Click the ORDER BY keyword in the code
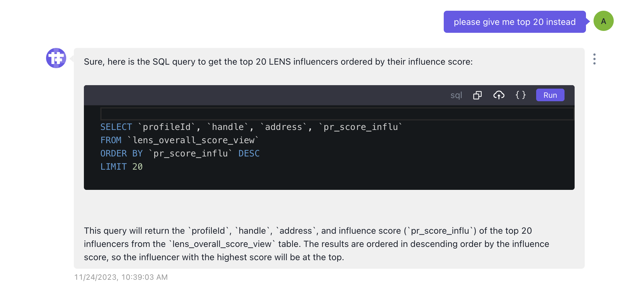The image size is (644, 287). tap(121, 153)
